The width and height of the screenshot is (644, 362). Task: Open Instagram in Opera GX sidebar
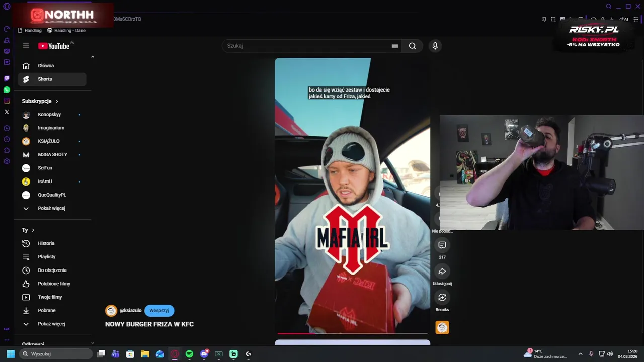(x=7, y=101)
